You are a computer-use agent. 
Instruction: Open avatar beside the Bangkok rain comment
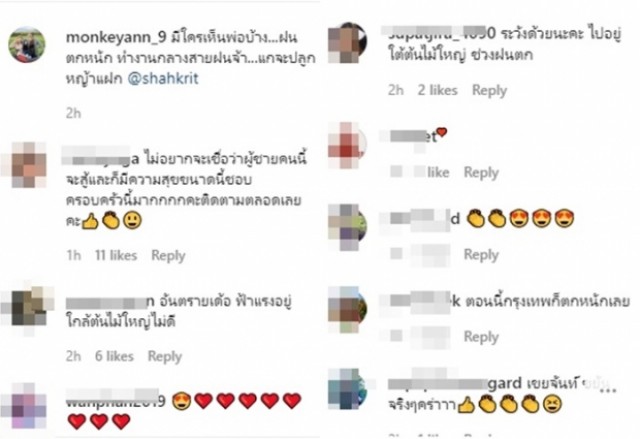pos(347,310)
